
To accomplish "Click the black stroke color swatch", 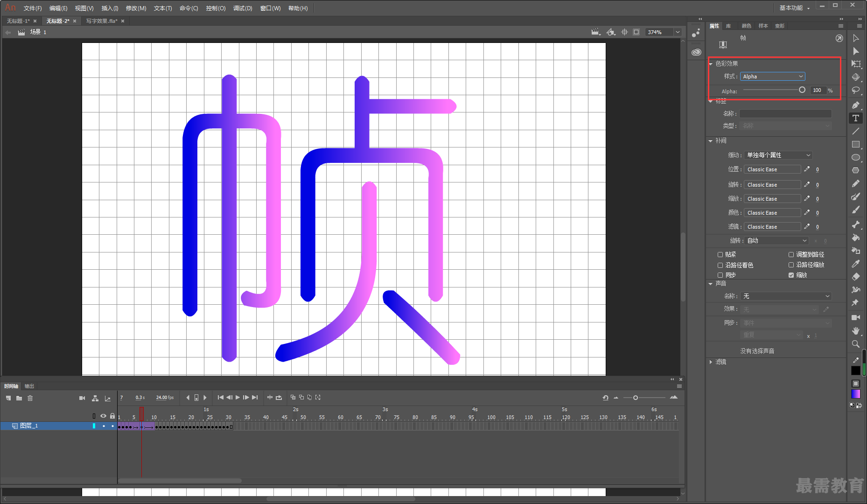I will pos(856,371).
